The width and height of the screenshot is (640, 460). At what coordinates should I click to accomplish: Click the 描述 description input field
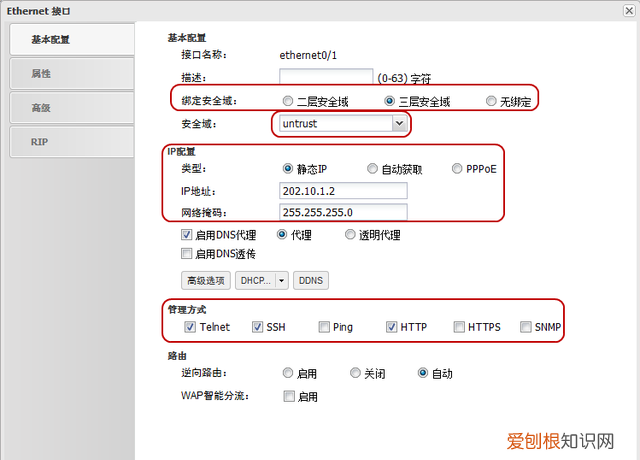[326, 76]
